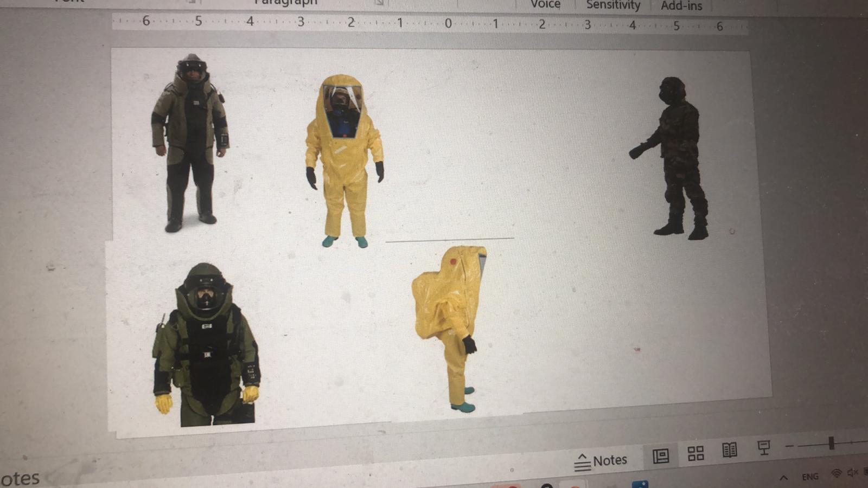Switch to Normal view
Screen dimensions: 868x488
[660, 456]
